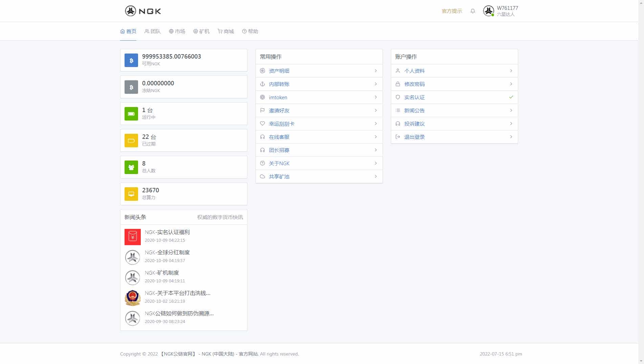Click the NGK公链如何做到防伪溯源 news thumbnail
Screen dimensions: 644x364
[133, 318]
